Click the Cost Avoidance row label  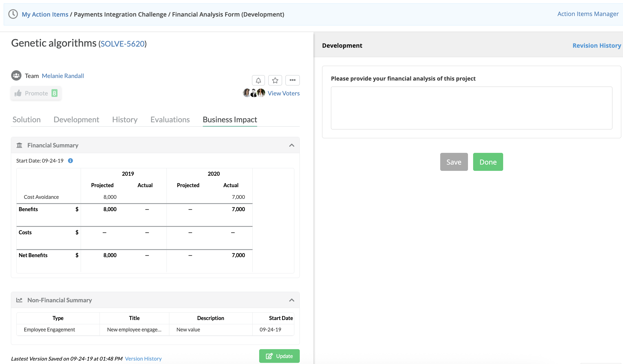[41, 197]
